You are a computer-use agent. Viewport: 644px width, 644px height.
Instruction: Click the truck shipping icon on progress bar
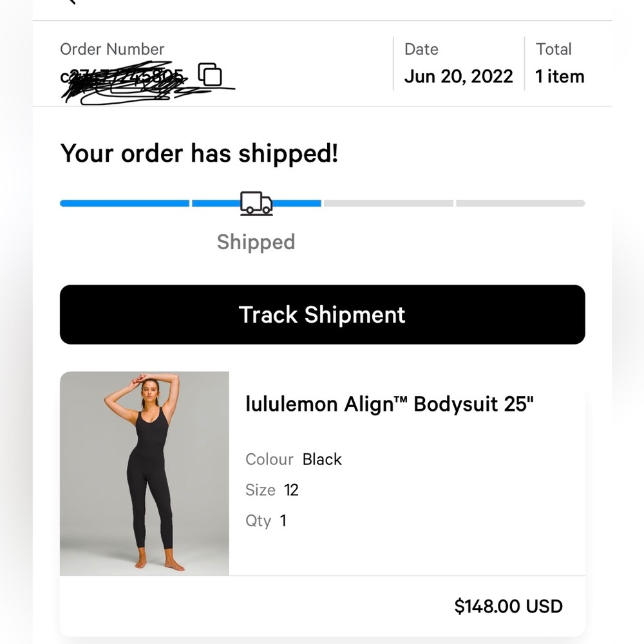[x=256, y=202]
